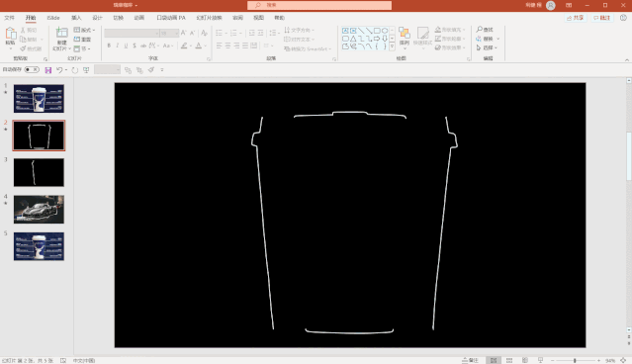
Task: Expand the shapes gallery more arrow
Action: (x=392, y=46)
